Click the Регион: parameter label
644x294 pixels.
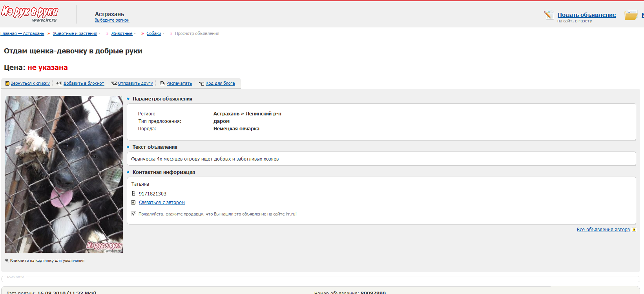147,114
